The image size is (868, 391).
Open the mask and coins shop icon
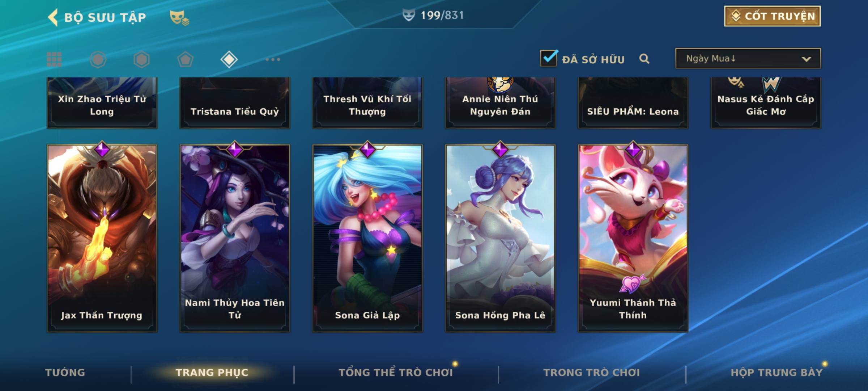coord(179,17)
